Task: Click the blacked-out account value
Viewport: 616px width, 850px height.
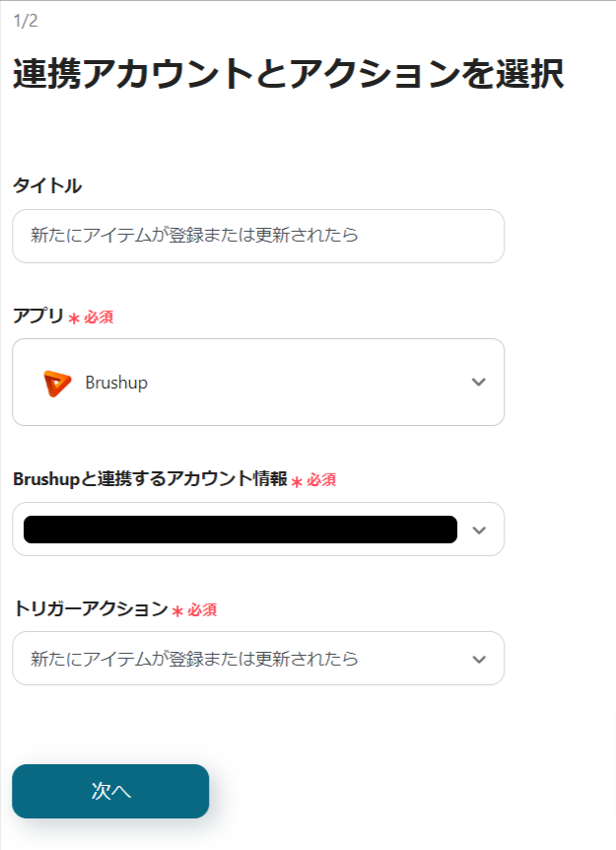Action: pyautogui.click(x=240, y=531)
